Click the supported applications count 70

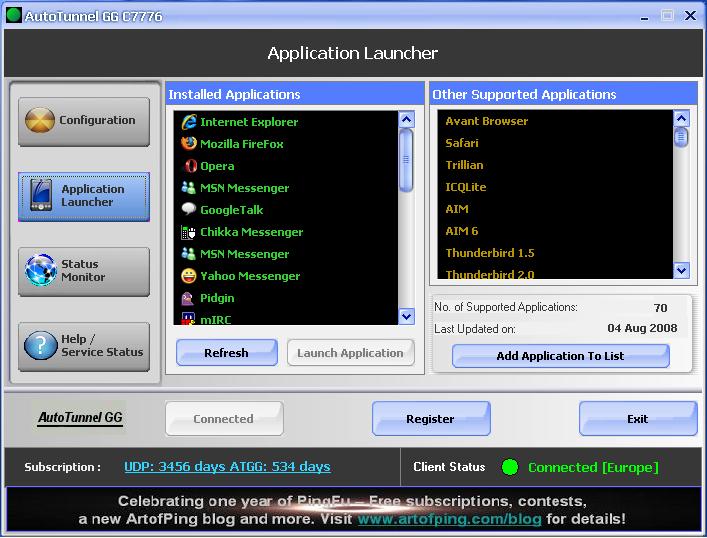[660, 308]
